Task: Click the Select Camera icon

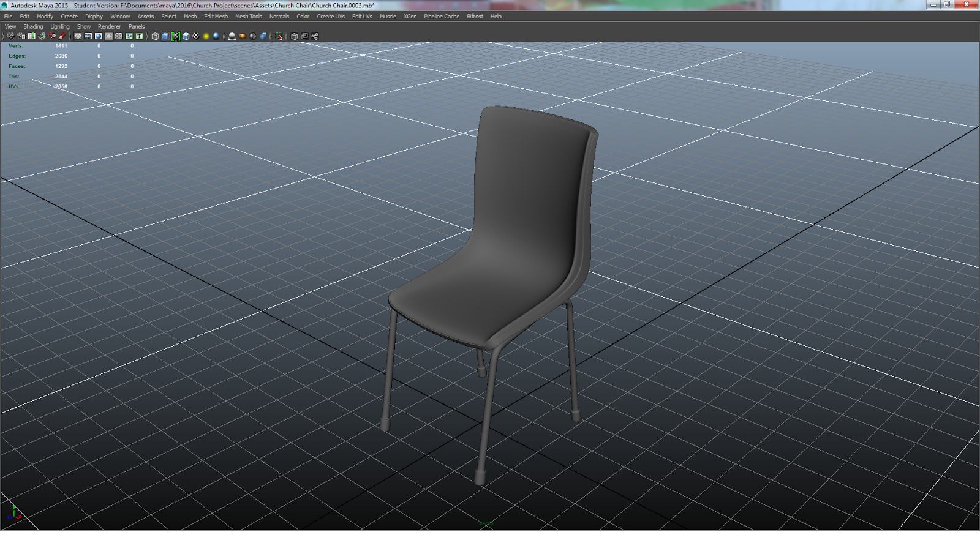Action: (10, 36)
